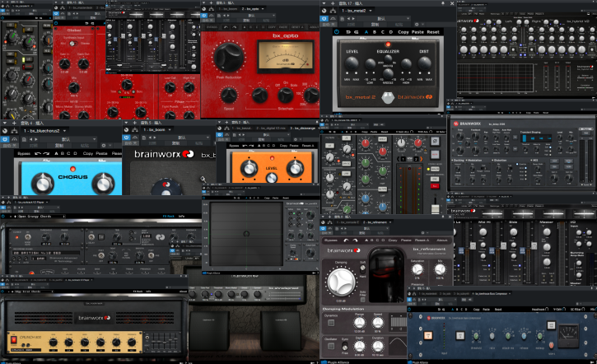Viewport: 597px width, 364px height.
Task: Flip Sync/Free switch in bx_refinement
Action: click(345, 347)
